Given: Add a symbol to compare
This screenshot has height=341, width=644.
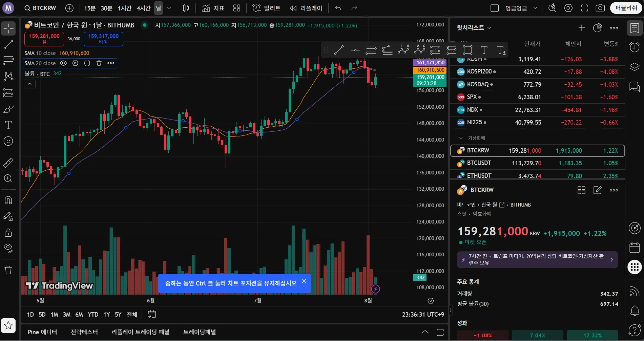Looking at the screenshot, I should pos(69,8).
